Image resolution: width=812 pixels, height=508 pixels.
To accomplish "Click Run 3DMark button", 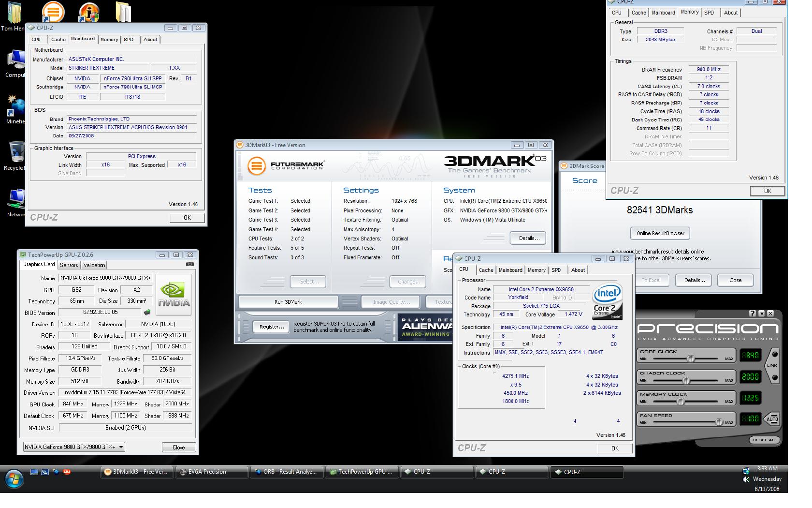I will (289, 302).
